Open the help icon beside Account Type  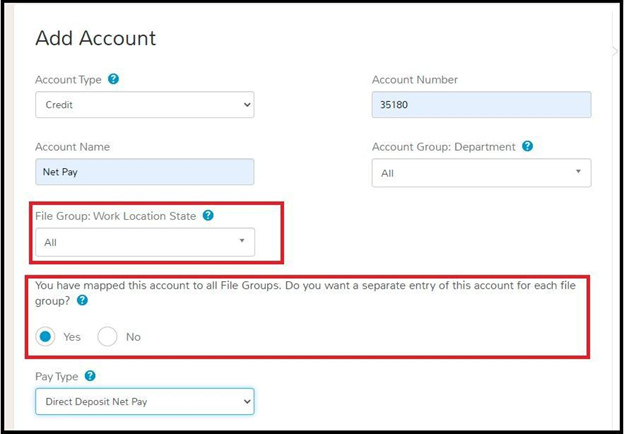click(113, 79)
